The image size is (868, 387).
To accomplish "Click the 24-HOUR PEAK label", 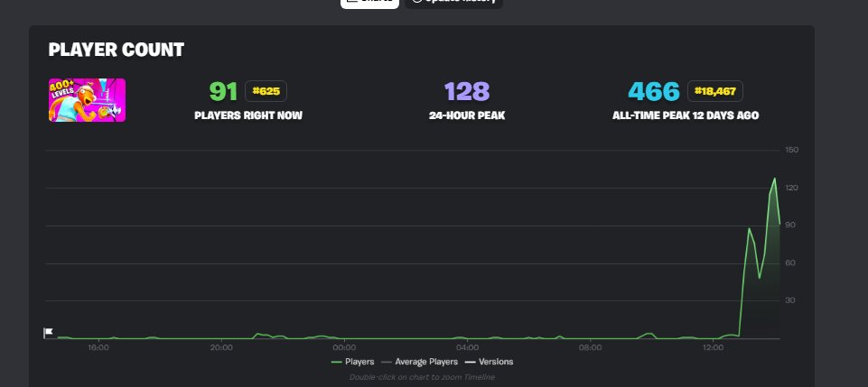I will coord(467,116).
